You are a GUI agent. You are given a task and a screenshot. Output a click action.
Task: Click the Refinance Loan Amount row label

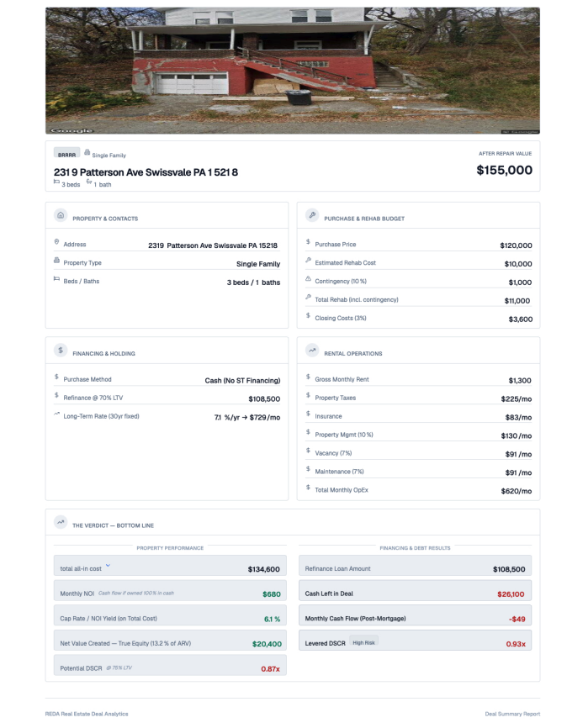338,569
